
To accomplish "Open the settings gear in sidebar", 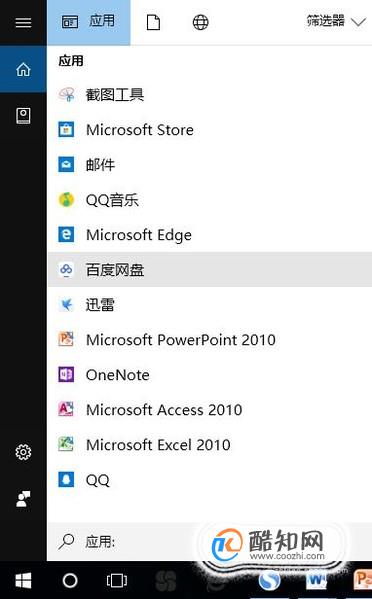I will (23, 452).
